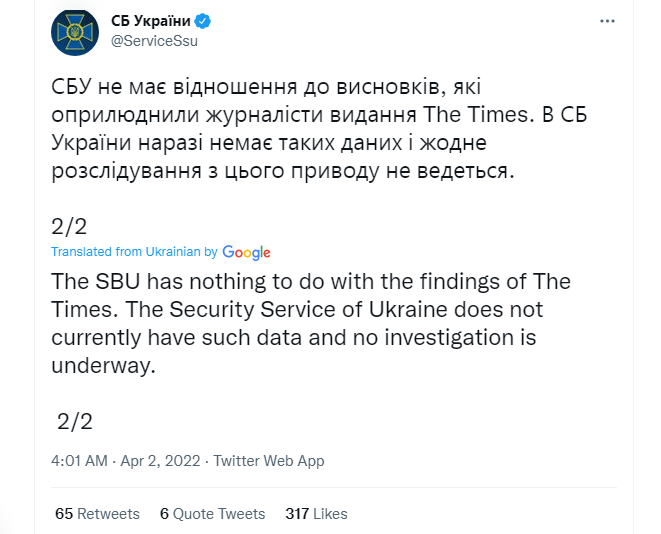Viewport: 661px width, 534px height.
Task: Open the three-dot more options menu
Action: click(608, 21)
